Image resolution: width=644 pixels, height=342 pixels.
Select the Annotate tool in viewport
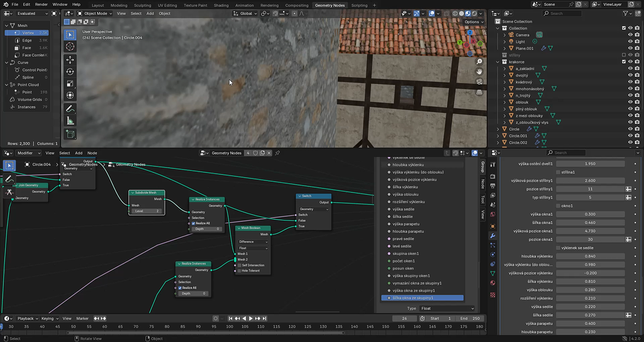(x=70, y=109)
